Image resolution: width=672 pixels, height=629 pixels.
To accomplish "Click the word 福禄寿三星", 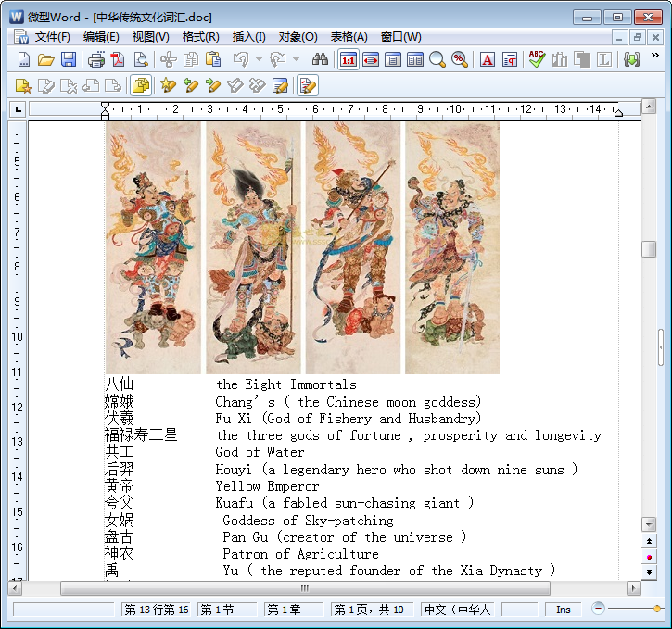I will 141,434.
